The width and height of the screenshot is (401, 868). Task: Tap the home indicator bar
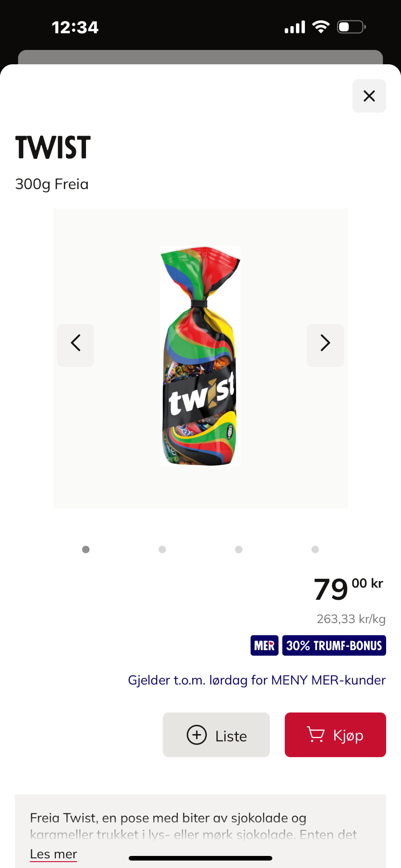click(x=200, y=858)
